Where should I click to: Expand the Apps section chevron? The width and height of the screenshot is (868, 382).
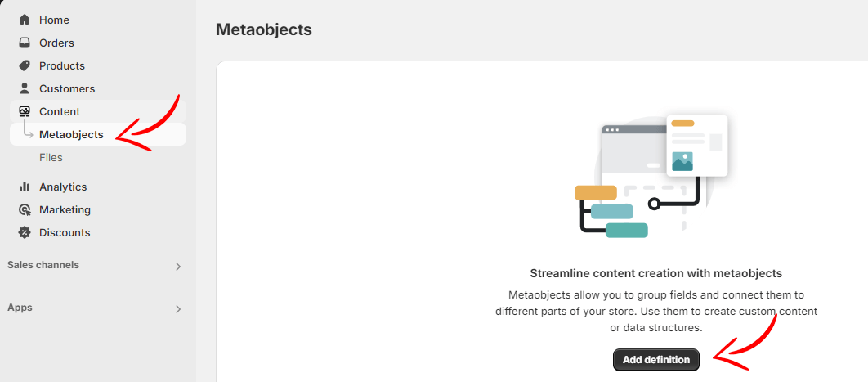[x=178, y=308]
